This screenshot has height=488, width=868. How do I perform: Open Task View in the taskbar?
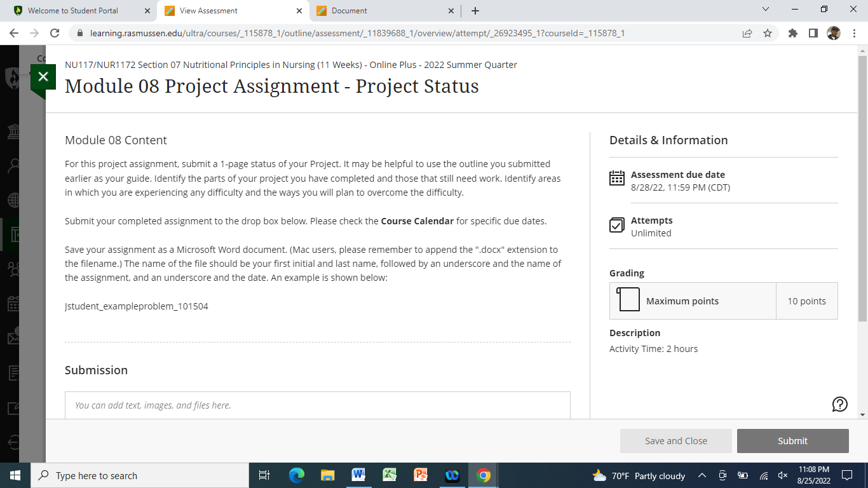click(264, 475)
